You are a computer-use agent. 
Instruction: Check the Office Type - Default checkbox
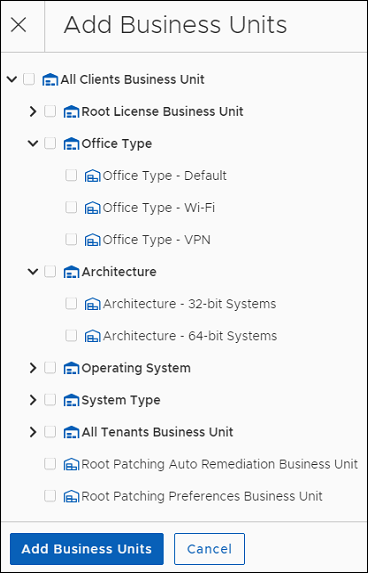71,175
